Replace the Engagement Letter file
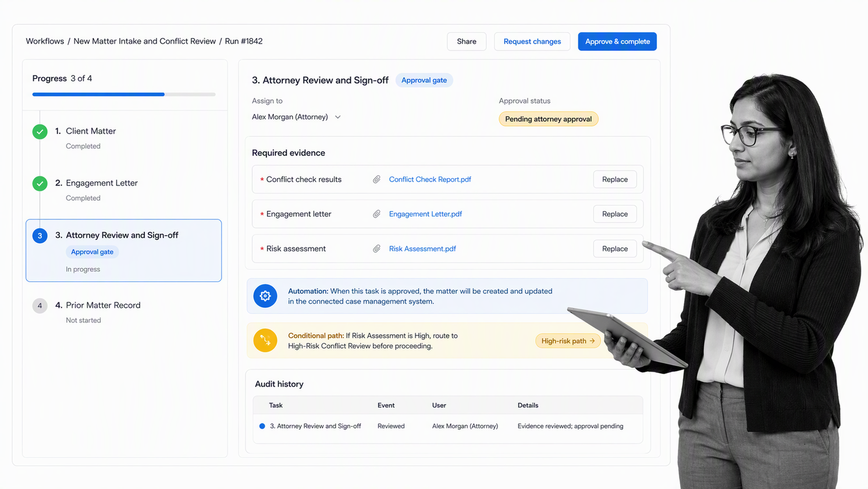Screen dimensions: 868x489 615,214
